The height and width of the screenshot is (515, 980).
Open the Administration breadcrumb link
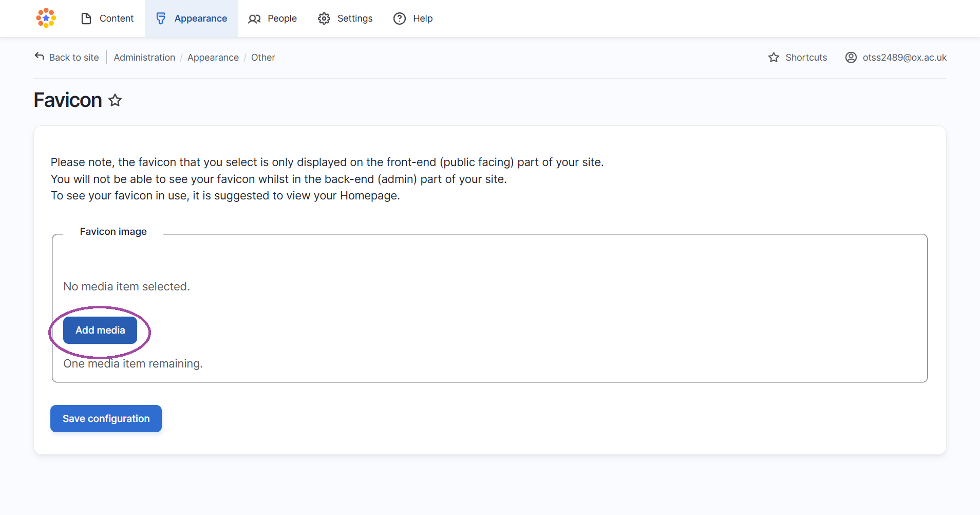(144, 57)
